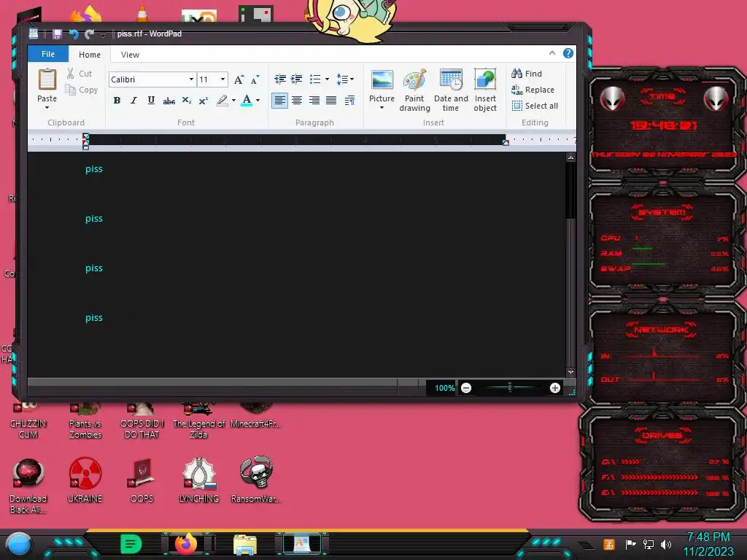Insert a Picture
Screen dimensions: 747x560
point(382,84)
